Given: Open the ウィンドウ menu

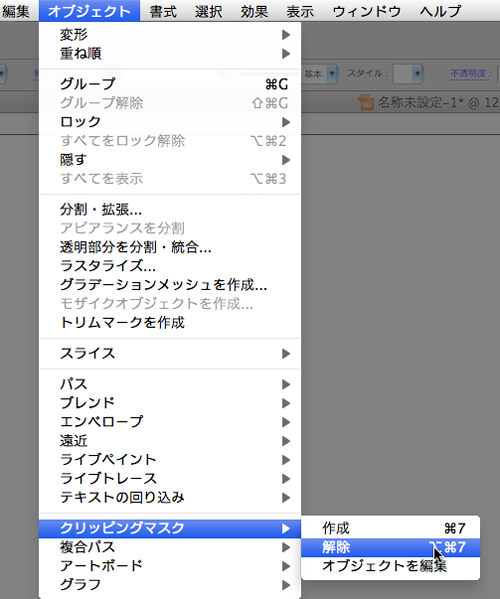Looking at the screenshot, I should coord(367,11).
